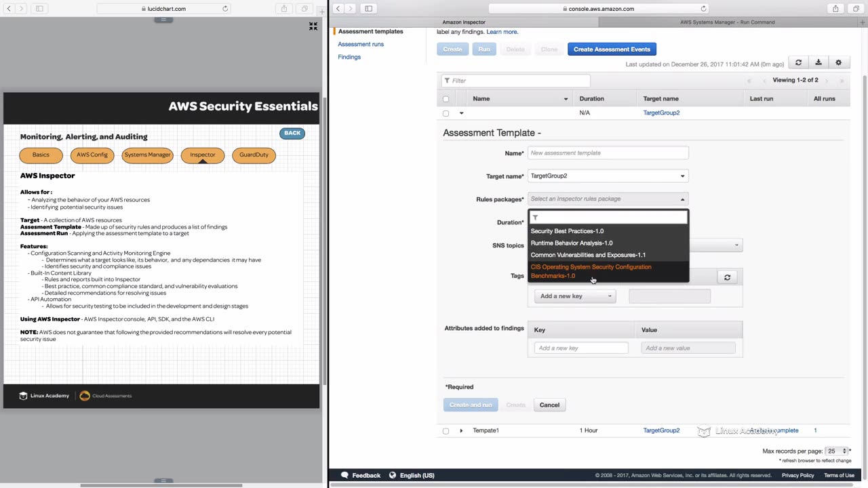868x488 pixels.
Task: Switch to the Amazon Inspector browser tab
Action: 464,22
